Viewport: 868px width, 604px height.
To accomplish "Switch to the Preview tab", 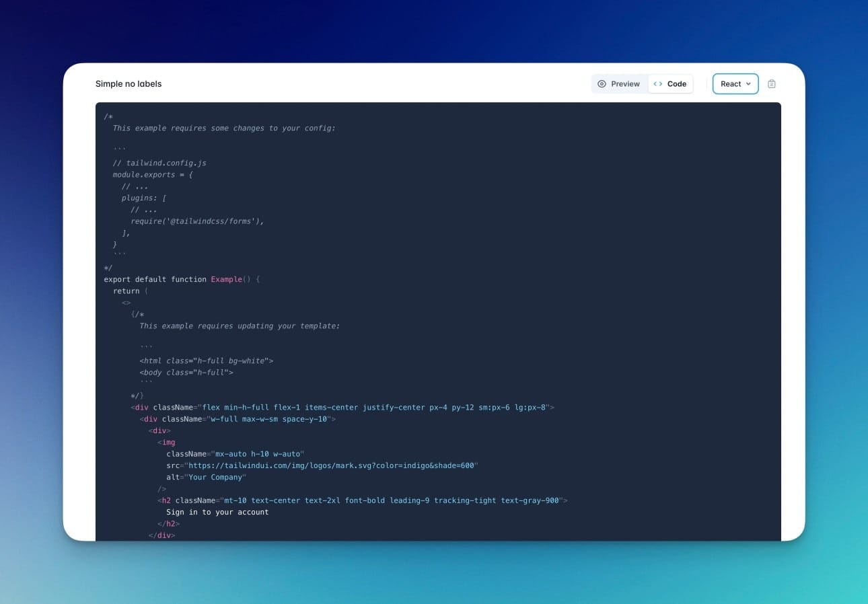I will 618,84.
